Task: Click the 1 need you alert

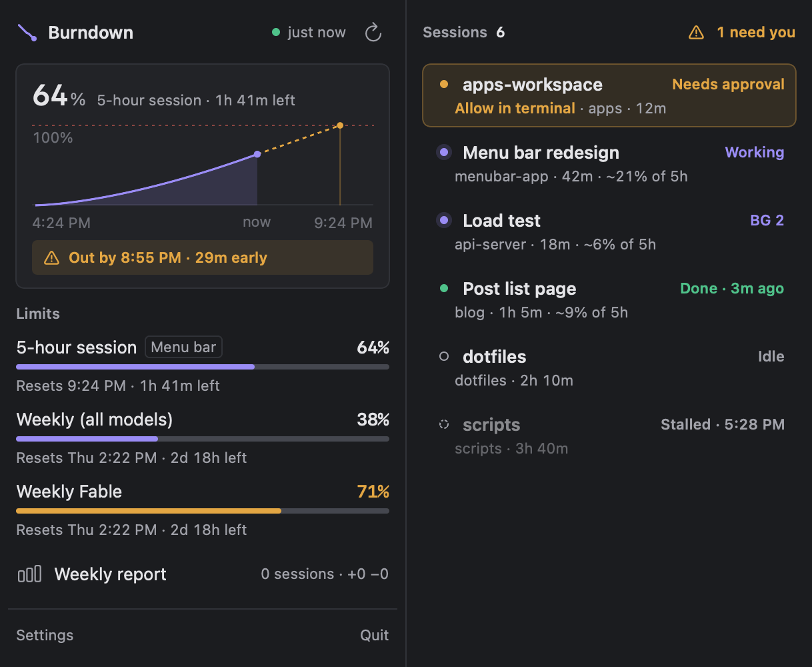Action: coord(741,32)
